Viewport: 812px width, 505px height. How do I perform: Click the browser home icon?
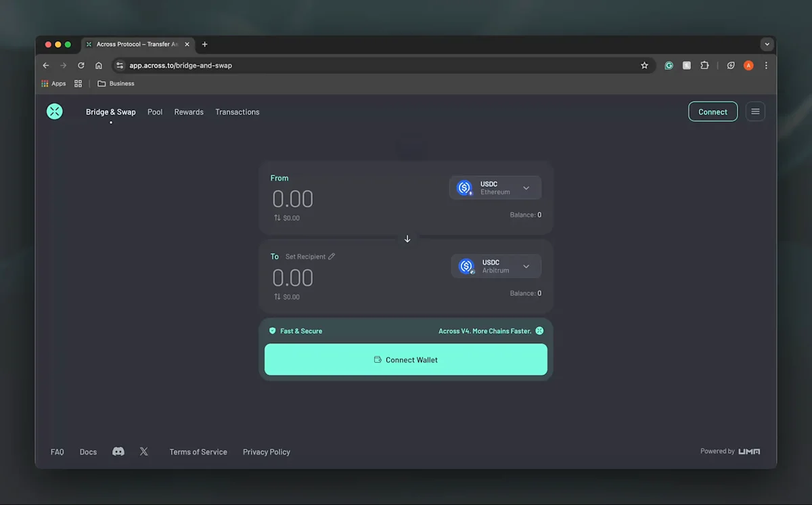click(x=99, y=66)
